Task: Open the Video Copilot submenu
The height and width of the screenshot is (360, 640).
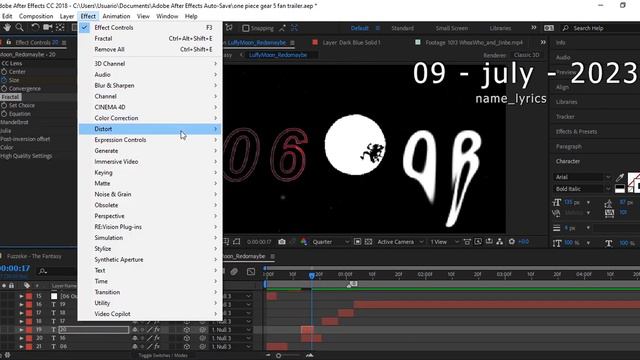Action: pos(150,314)
